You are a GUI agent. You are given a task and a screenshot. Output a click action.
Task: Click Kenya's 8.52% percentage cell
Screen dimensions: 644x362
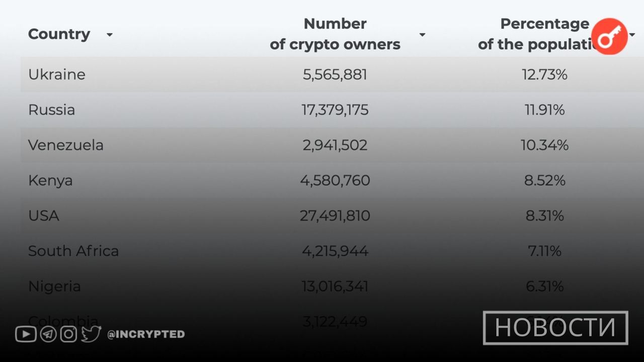(x=545, y=180)
